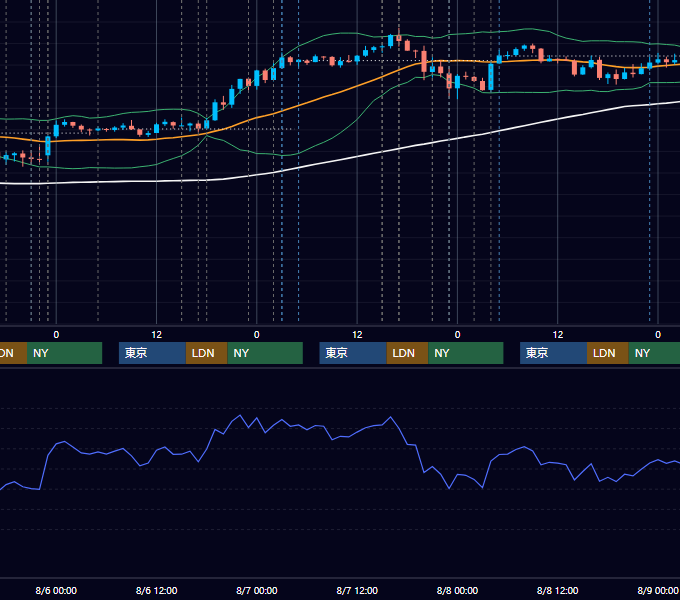Click the 東京 session block on 8/6
The height and width of the screenshot is (600, 680).
(152, 353)
